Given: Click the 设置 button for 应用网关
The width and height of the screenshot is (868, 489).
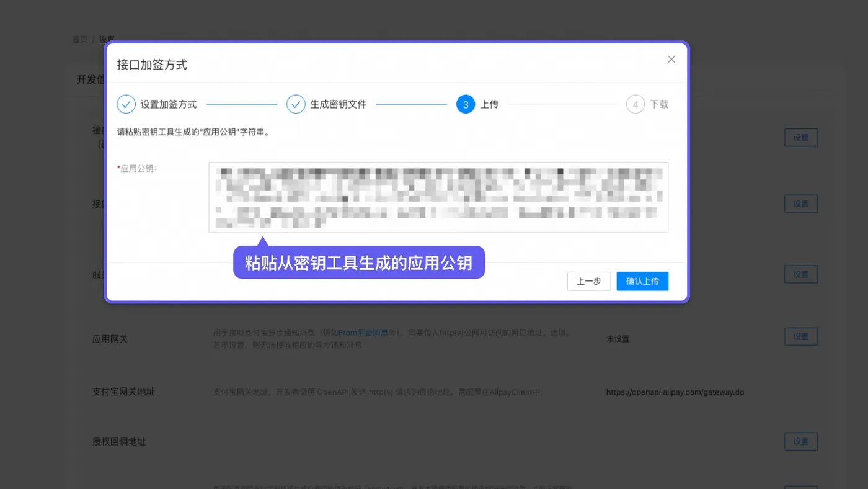Looking at the screenshot, I should pyautogui.click(x=801, y=336).
